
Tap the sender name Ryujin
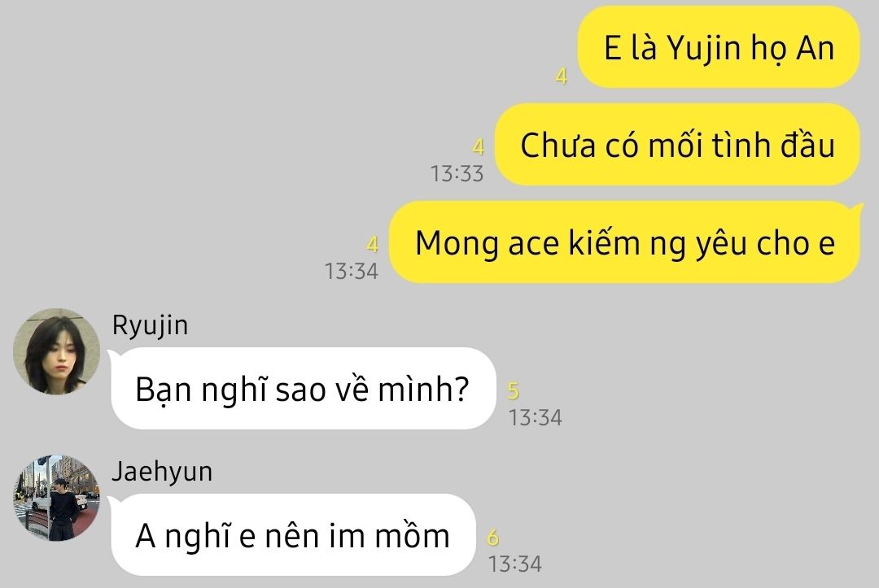click(150, 325)
